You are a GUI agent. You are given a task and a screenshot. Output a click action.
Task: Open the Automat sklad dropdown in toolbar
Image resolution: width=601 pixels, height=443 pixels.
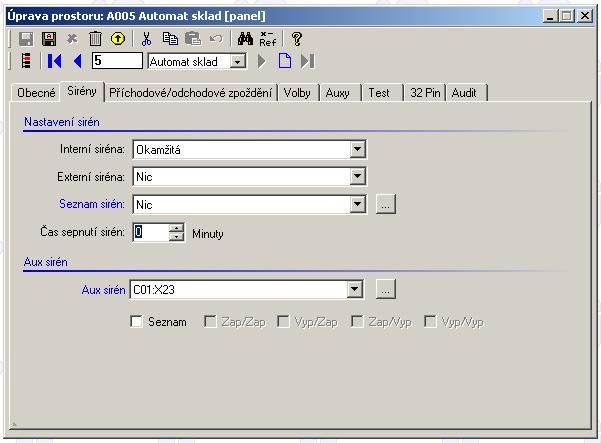[237, 61]
